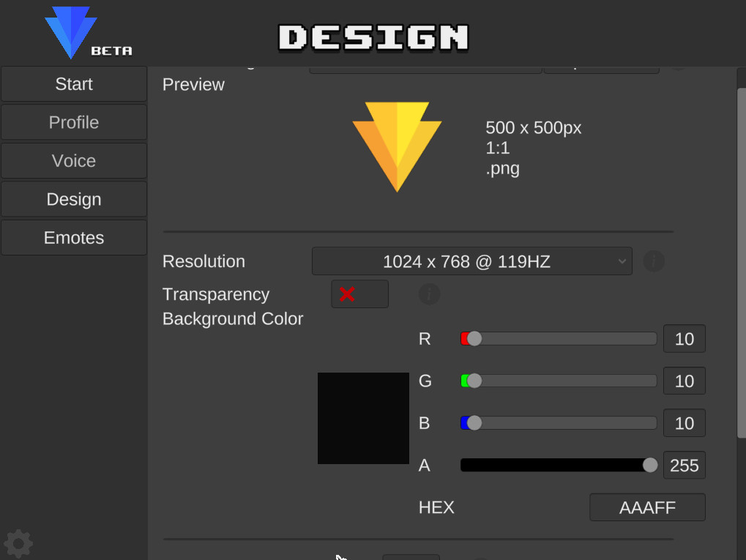Click the R value field showing 10

tap(683, 338)
